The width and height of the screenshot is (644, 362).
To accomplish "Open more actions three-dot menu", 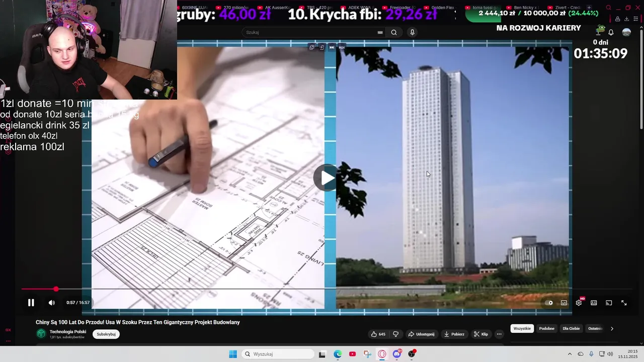I will coord(499,334).
